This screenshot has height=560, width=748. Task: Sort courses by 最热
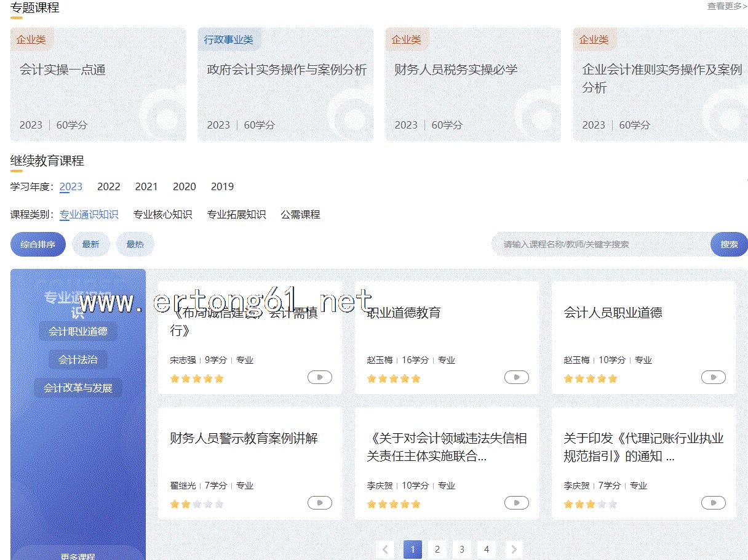coord(135,244)
